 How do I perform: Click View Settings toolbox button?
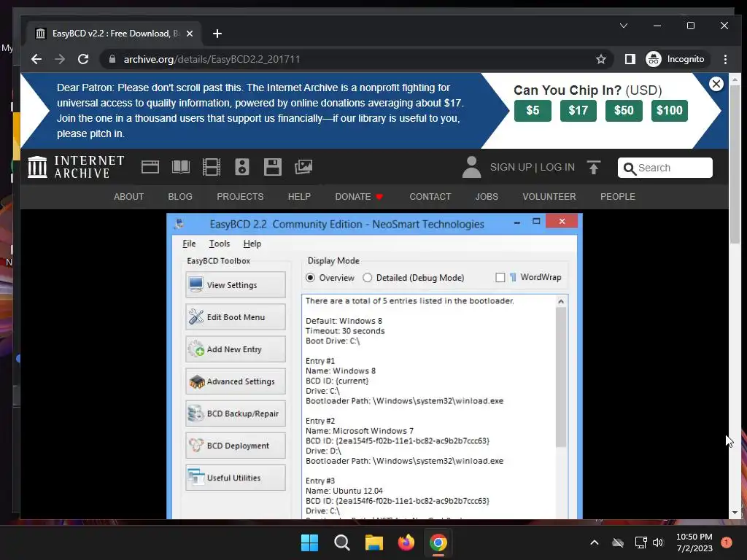click(236, 285)
